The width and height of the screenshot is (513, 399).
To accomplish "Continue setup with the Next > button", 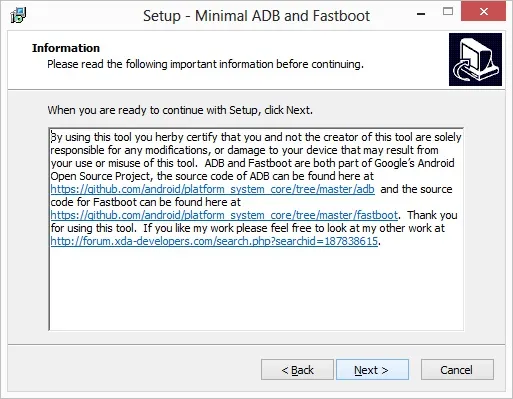I will pyautogui.click(x=372, y=370).
